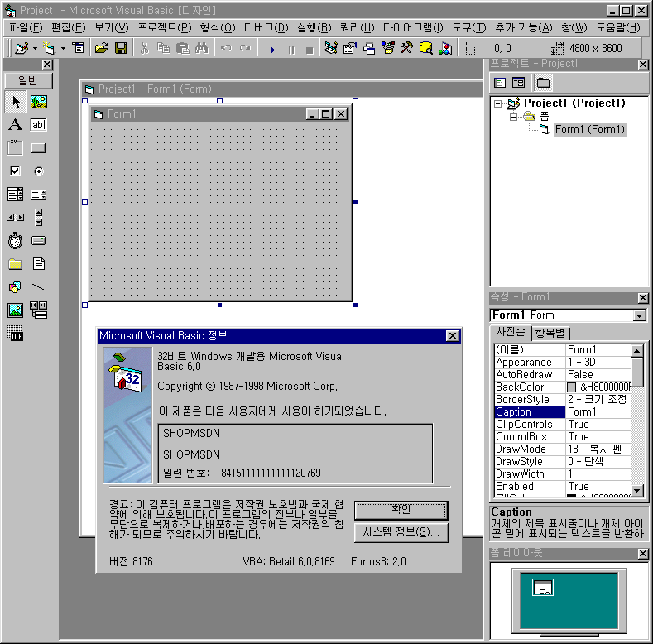Collapse the 폼 folder node
The width and height of the screenshot is (653, 644).
[x=513, y=117]
